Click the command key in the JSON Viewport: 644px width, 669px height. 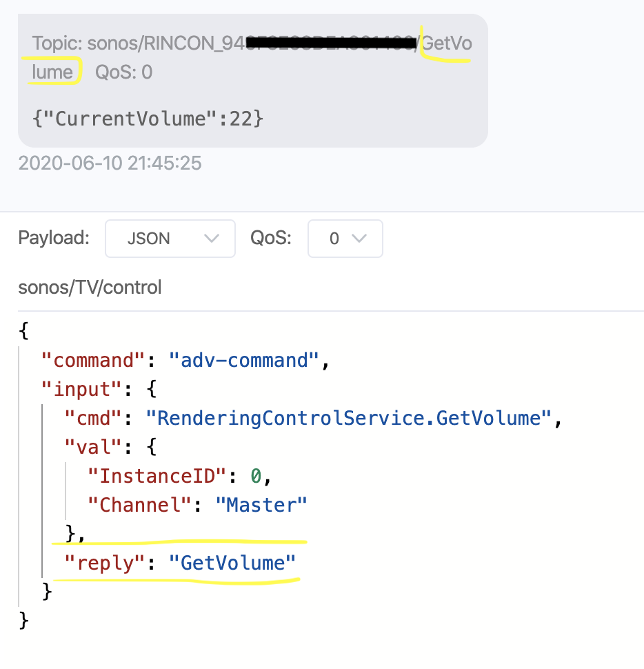(92, 360)
